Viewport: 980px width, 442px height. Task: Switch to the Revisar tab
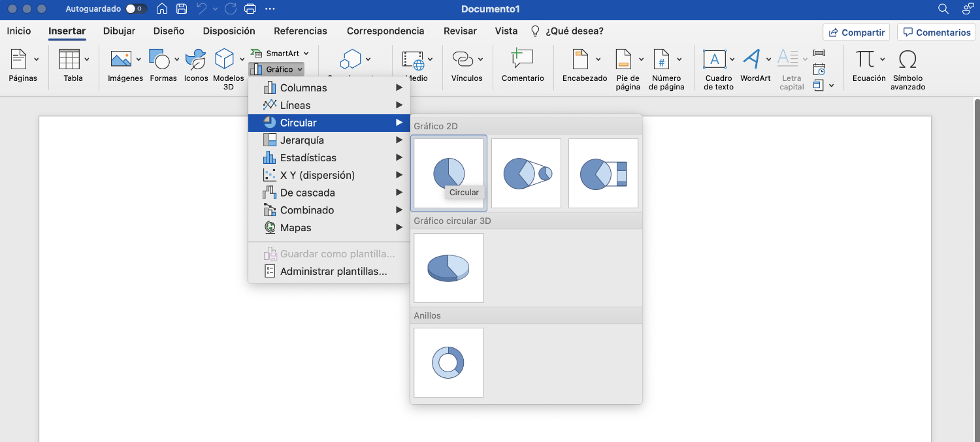459,31
